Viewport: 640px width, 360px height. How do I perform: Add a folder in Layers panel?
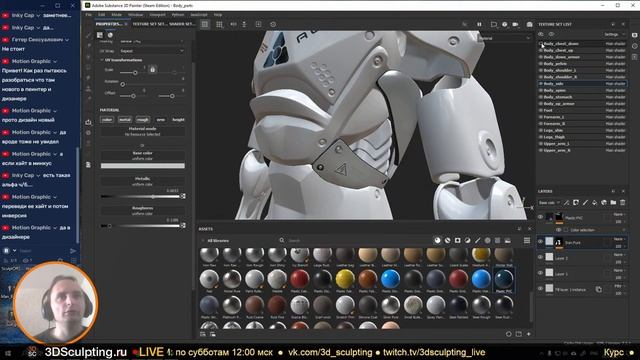point(613,202)
